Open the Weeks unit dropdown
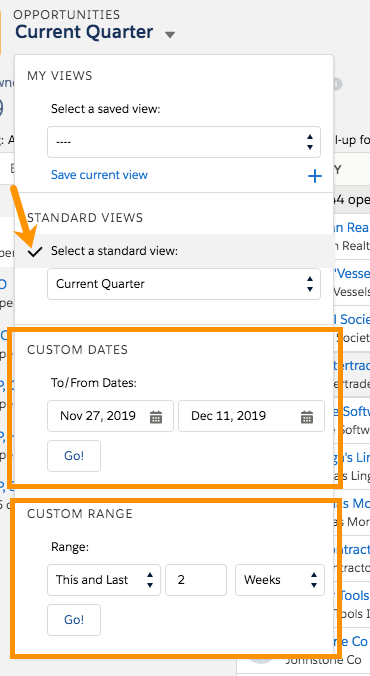 [280, 580]
